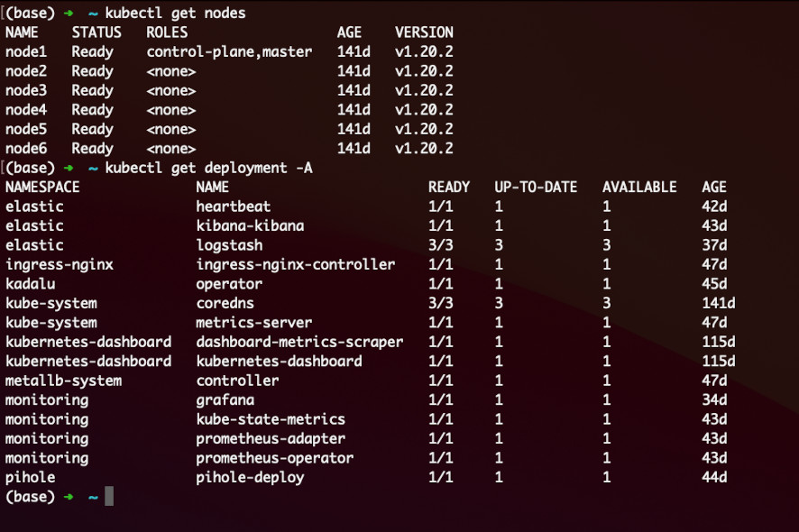Screen dimensions: 799x532
Task: Click the 34d age of grafana
Action: pos(714,400)
